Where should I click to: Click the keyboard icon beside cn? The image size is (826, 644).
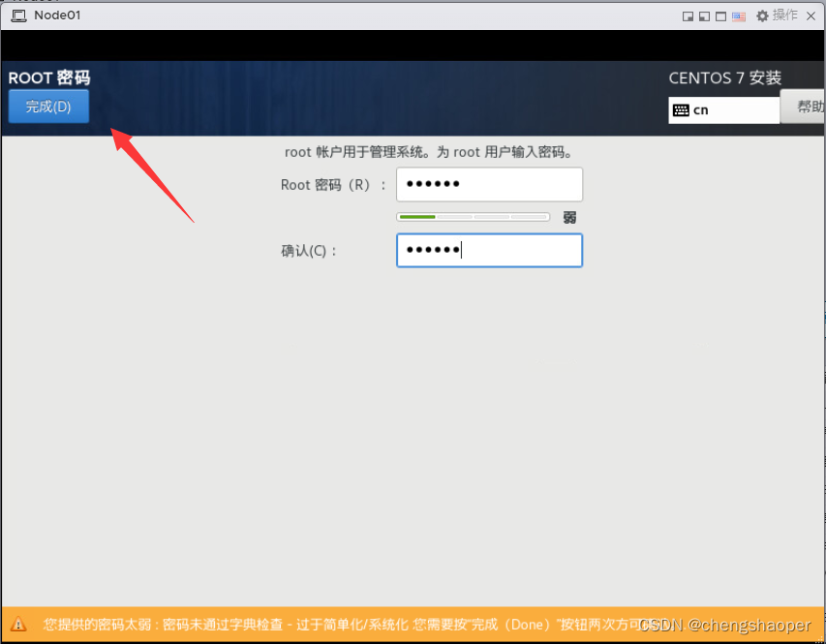click(681, 110)
